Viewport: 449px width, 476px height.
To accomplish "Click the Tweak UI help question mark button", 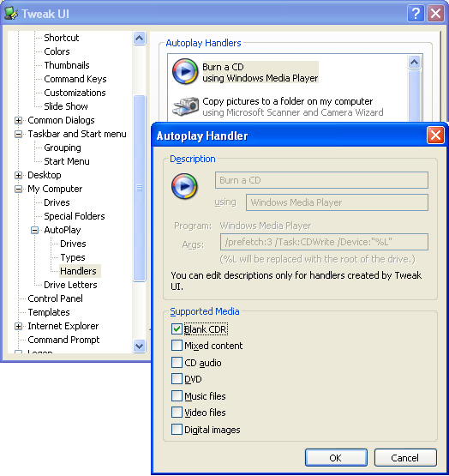I will pos(416,14).
